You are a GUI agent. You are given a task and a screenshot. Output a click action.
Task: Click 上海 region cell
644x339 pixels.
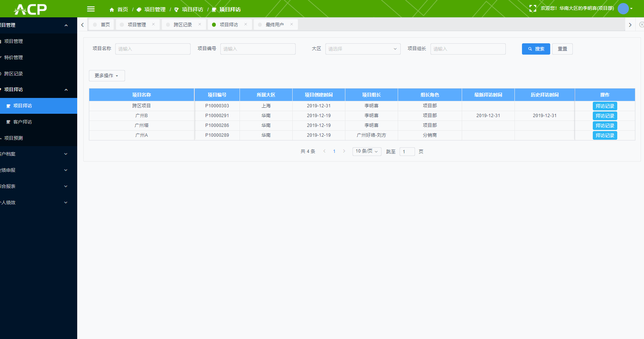click(x=266, y=106)
